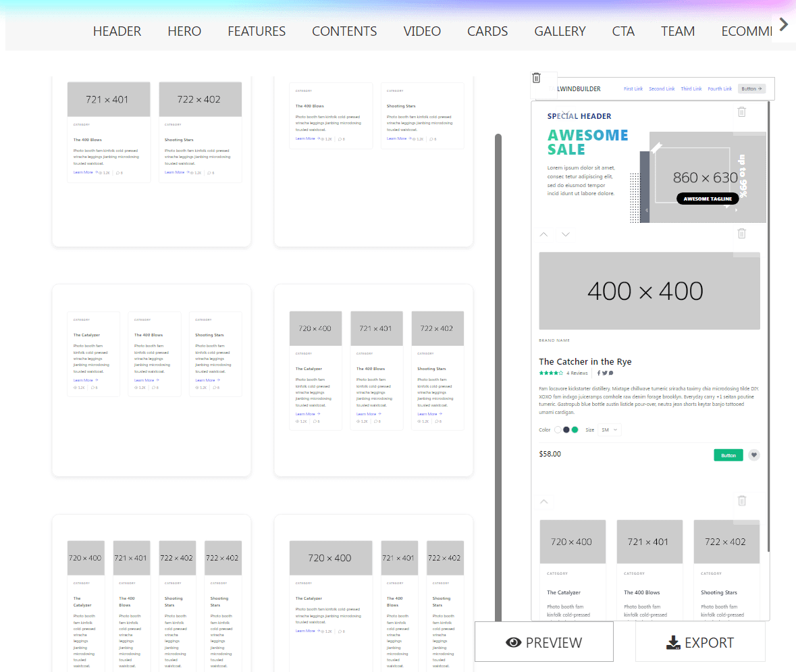Select the dark navy color option

(x=566, y=430)
